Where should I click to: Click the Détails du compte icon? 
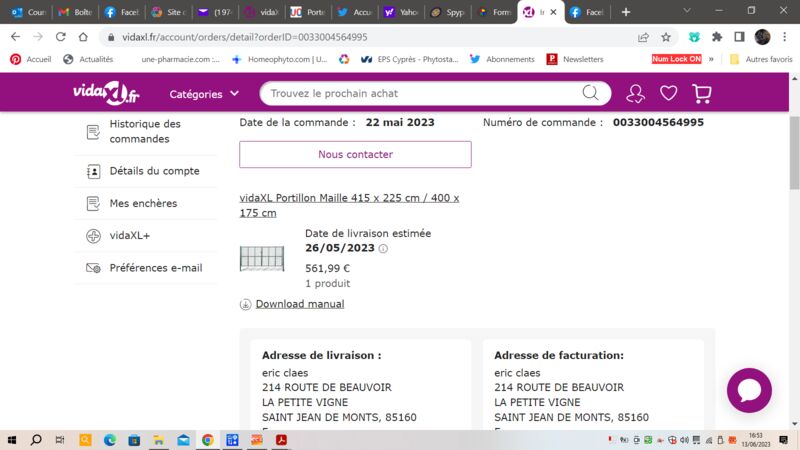coord(93,171)
